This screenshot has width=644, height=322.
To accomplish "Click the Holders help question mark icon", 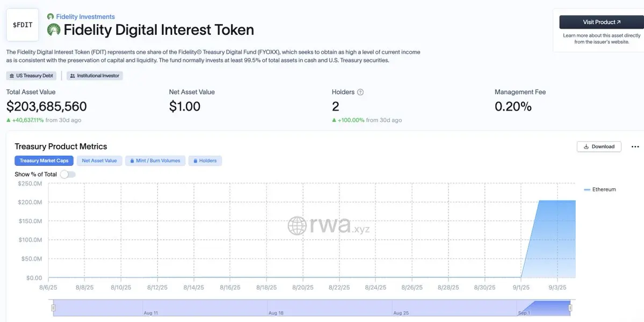I will [360, 92].
